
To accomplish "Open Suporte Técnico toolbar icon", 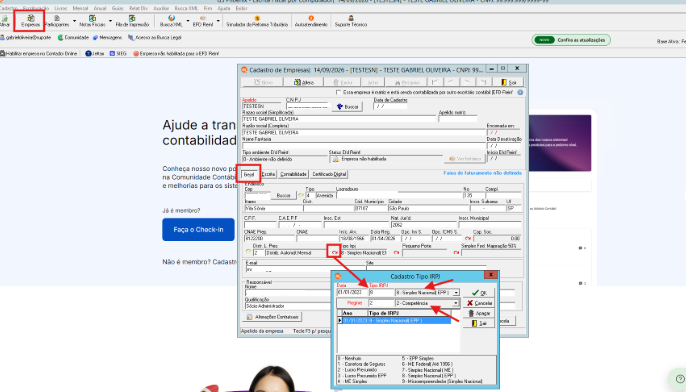I will pyautogui.click(x=350, y=21).
